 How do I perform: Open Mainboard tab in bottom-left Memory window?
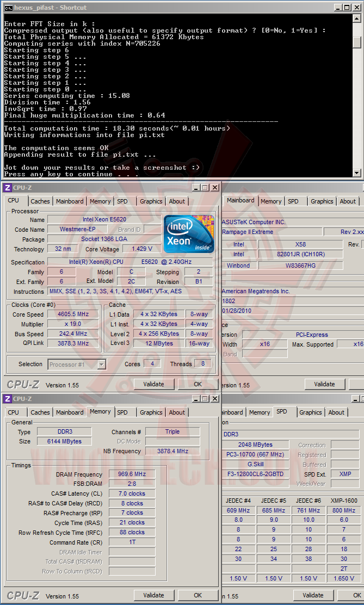(x=70, y=412)
